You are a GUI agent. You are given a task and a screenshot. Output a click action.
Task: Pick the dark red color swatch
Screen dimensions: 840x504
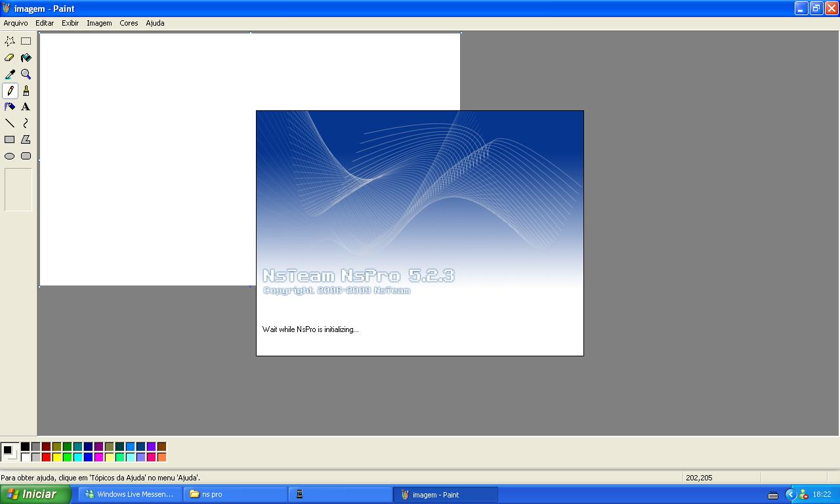coord(46,447)
